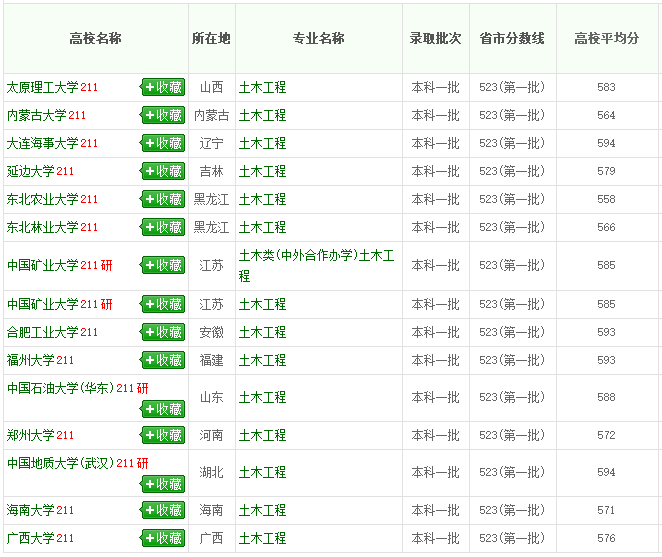
Task: Select average score 576 for 广西大学
Action: point(606,538)
